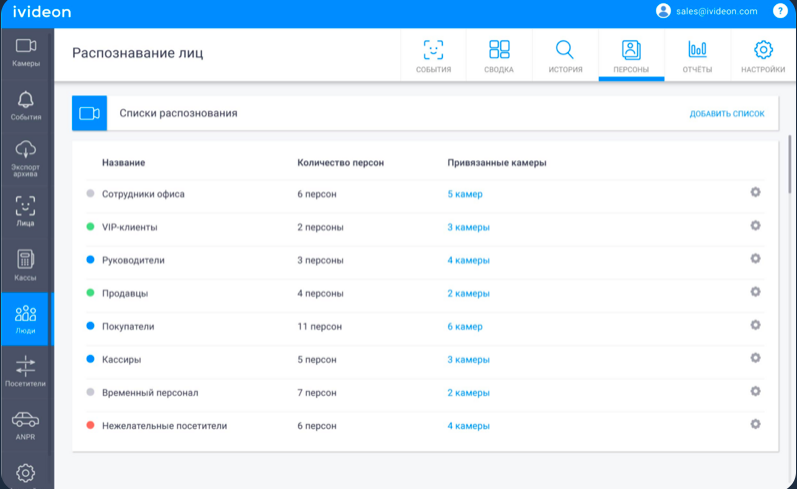Click grey color dot of Сотрудники офиса
This screenshot has height=489, width=797.
click(90, 194)
